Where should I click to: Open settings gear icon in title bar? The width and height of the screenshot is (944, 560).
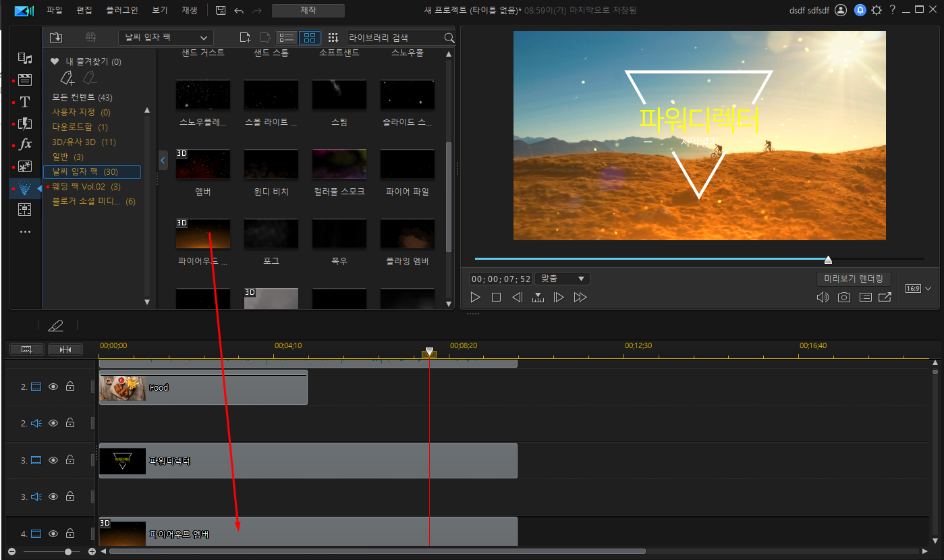pos(877,10)
